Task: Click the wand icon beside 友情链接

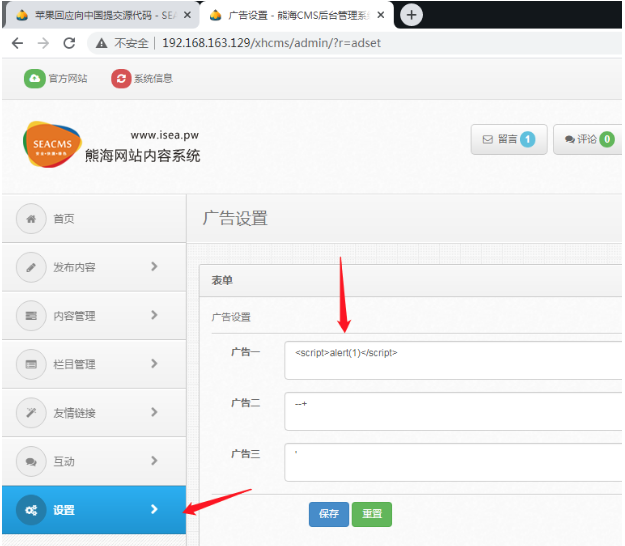Action: coord(31,413)
